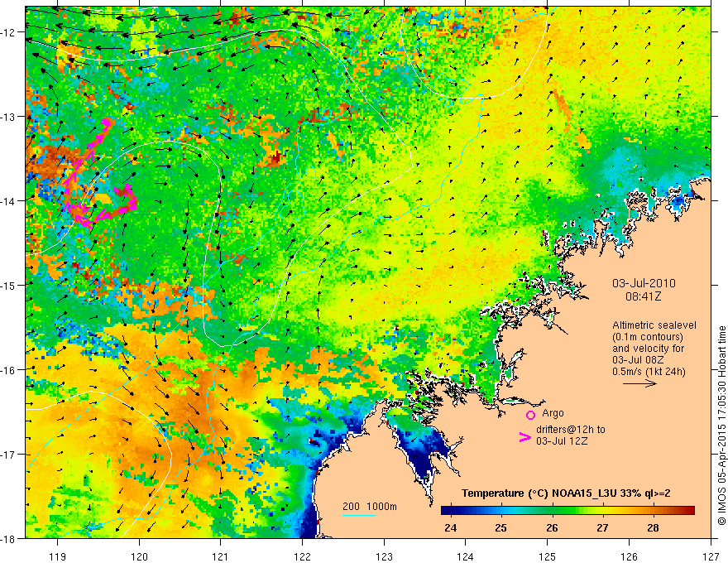Viewport: 728px width, 563px height.
Task: Click latitude axis label -17
Action: point(8,455)
